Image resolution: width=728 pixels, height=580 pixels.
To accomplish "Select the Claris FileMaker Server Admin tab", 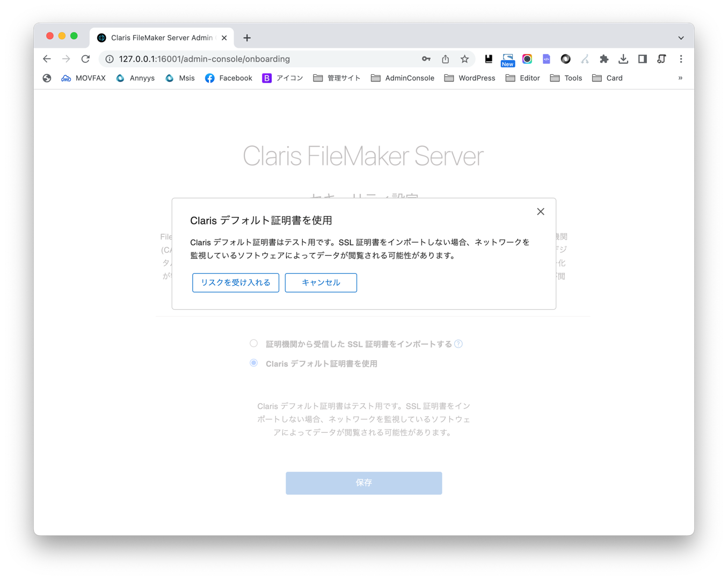I will pyautogui.click(x=162, y=38).
